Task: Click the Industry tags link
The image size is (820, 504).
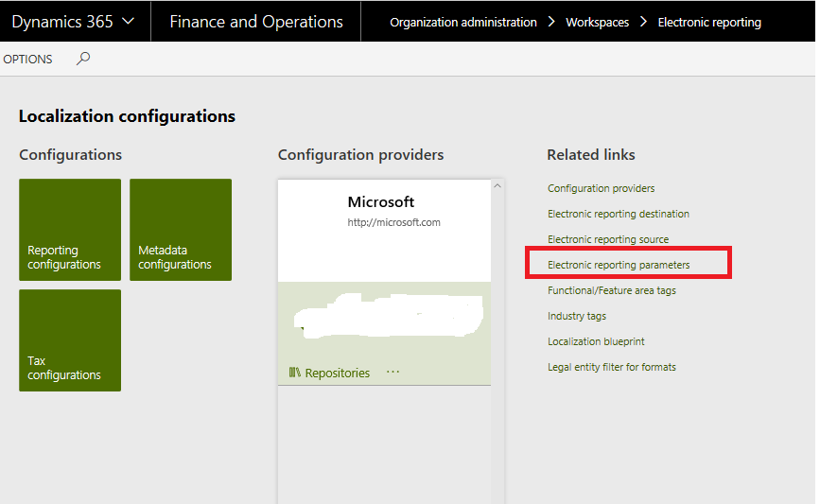Action: 576,316
